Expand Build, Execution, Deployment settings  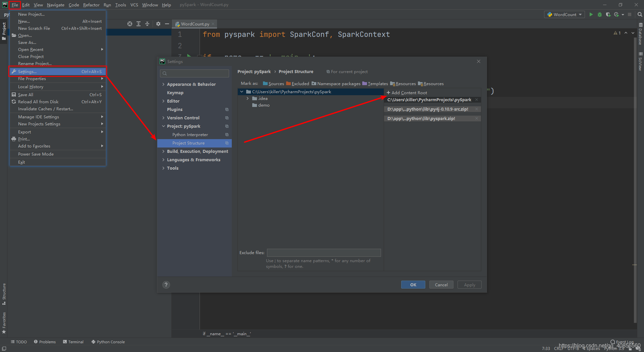[x=163, y=151]
